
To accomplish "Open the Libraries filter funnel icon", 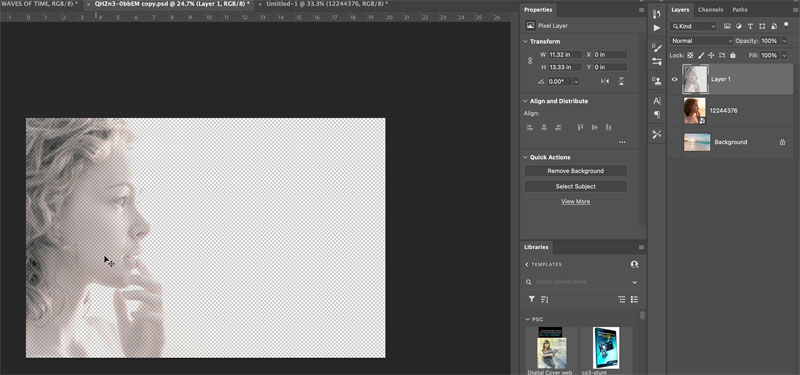I will [531, 299].
